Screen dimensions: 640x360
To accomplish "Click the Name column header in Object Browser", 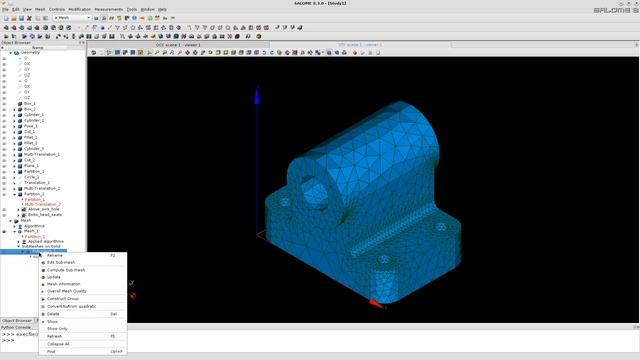I will pos(38,48).
